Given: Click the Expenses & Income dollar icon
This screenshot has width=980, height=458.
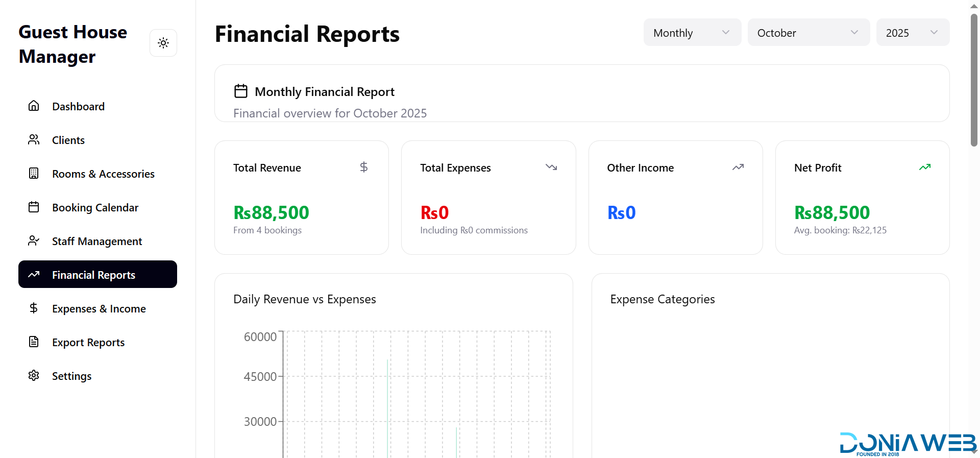Looking at the screenshot, I should point(34,308).
